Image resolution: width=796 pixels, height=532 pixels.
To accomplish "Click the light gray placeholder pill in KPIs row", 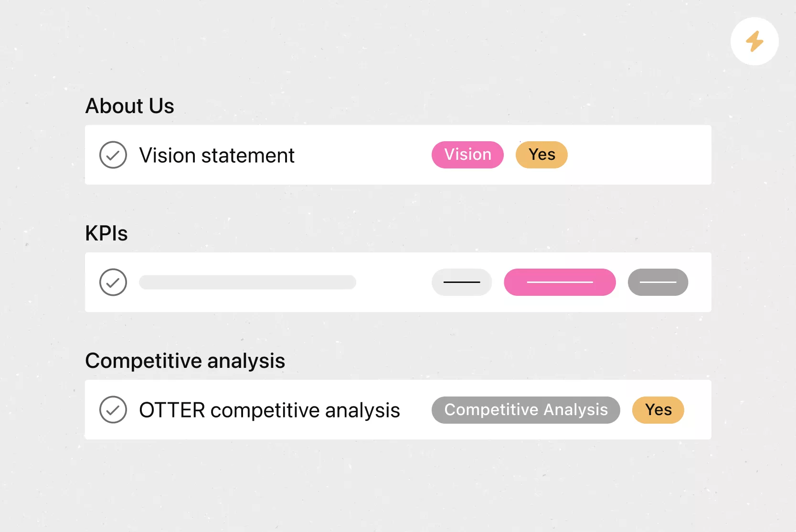I will coord(462,282).
